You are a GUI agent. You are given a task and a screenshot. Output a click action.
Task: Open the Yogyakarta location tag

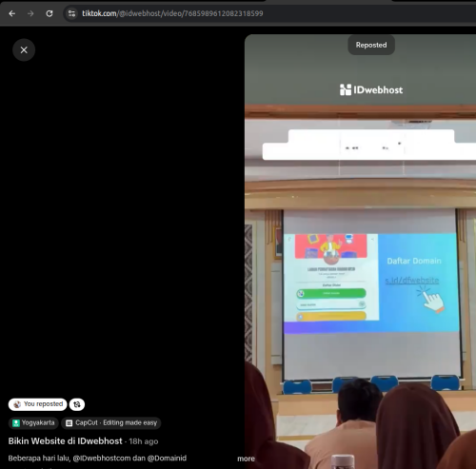33,423
